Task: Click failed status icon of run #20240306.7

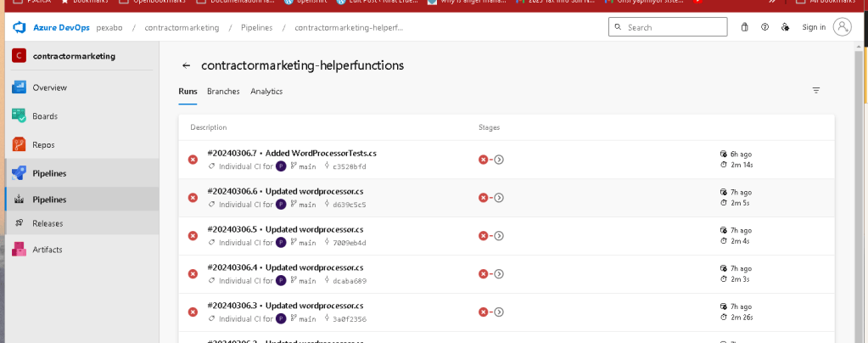Action: point(193,160)
